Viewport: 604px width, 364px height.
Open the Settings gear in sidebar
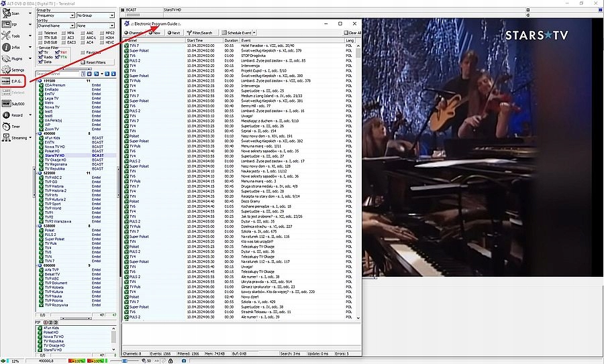point(7,70)
